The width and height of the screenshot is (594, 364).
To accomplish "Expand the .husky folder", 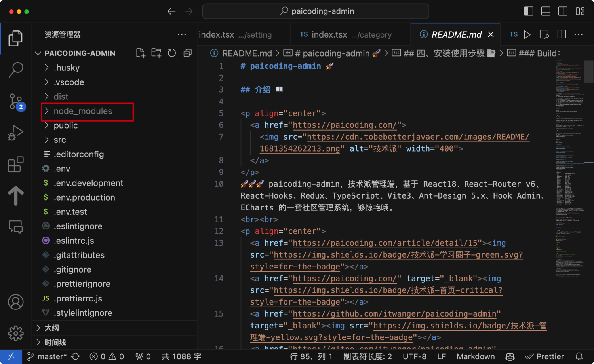I will pos(114,68).
